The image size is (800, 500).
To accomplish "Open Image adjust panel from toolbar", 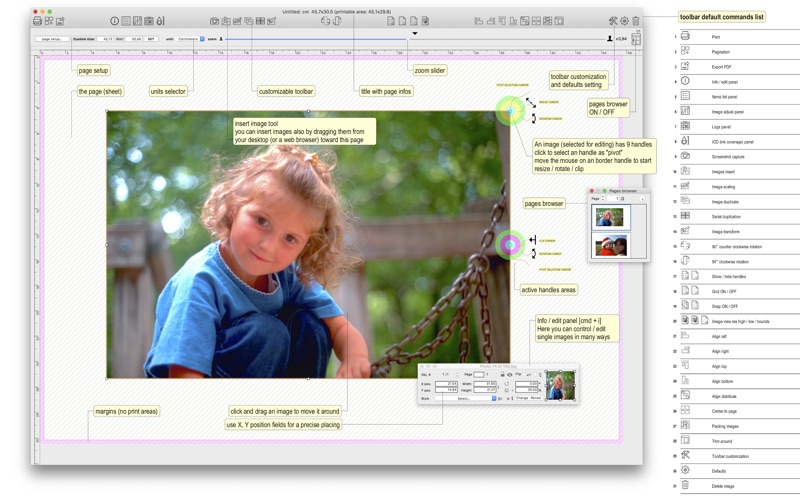I will coord(137,21).
